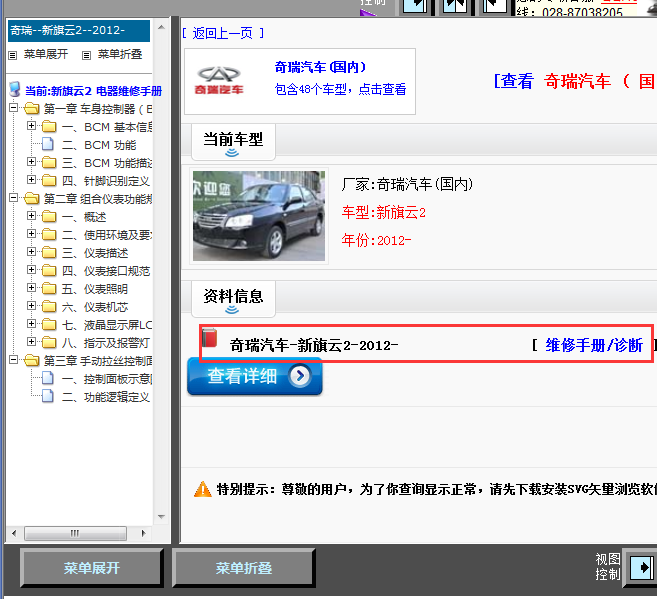Viewport: 657px width, 599px height.
Task: Click the red book icon beside 奇瑞汽车-新旗云2-2012-
Action: [x=210, y=338]
